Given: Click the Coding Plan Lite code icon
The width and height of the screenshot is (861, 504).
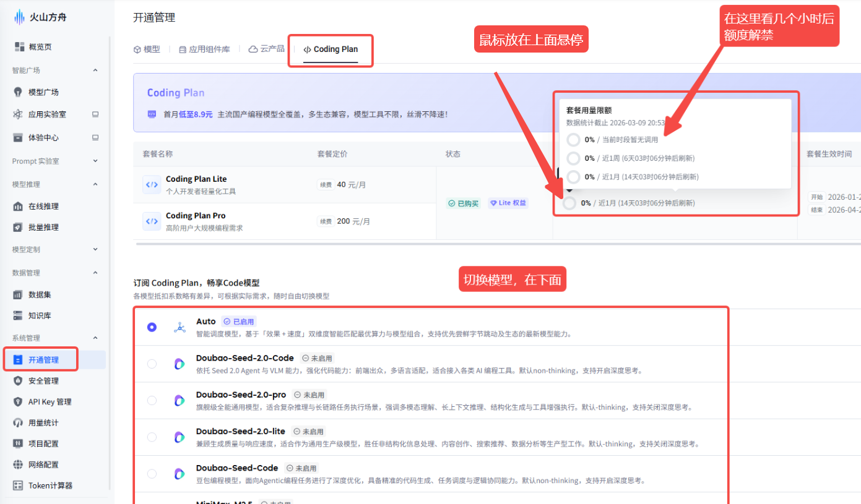Looking at the screenshot, I should 152,184.
